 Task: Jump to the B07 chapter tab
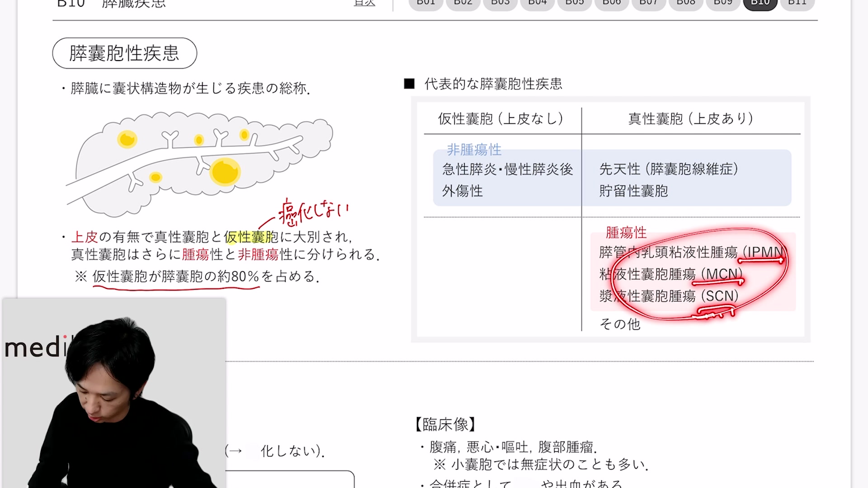648,4
